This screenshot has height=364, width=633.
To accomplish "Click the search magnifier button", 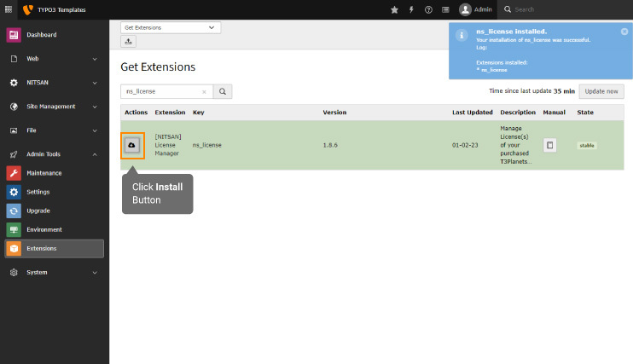I will click(223, 91).
